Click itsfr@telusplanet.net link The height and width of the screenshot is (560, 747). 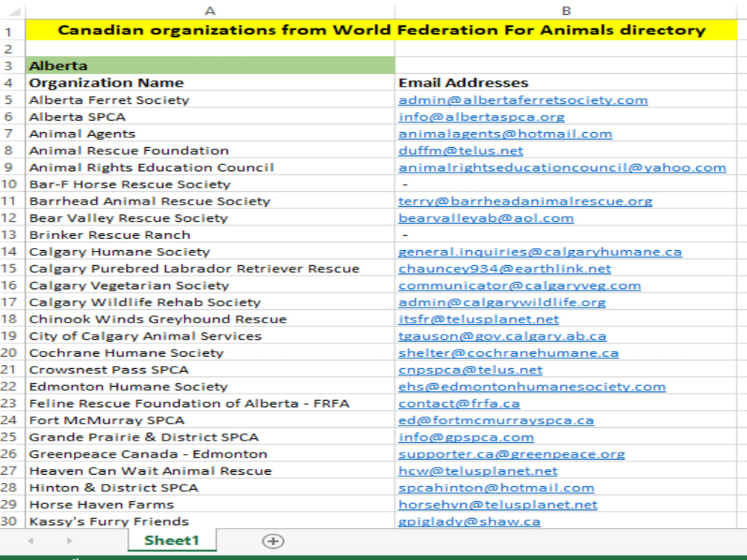tap(478, 319)
